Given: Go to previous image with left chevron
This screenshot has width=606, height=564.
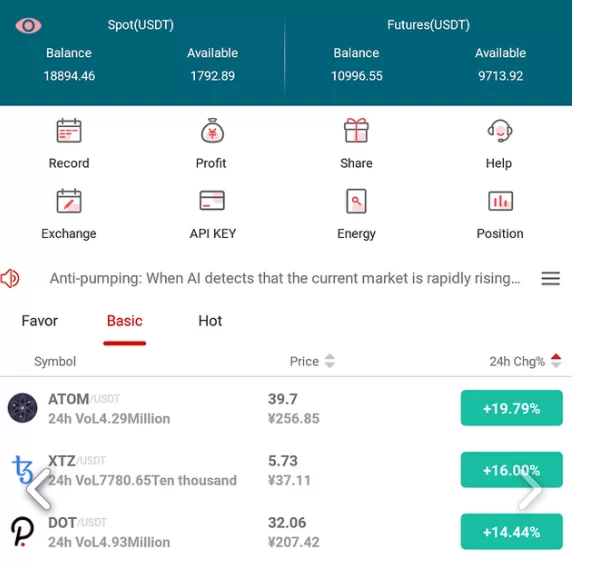Looking at the screenshot, I should click(38, 489).
